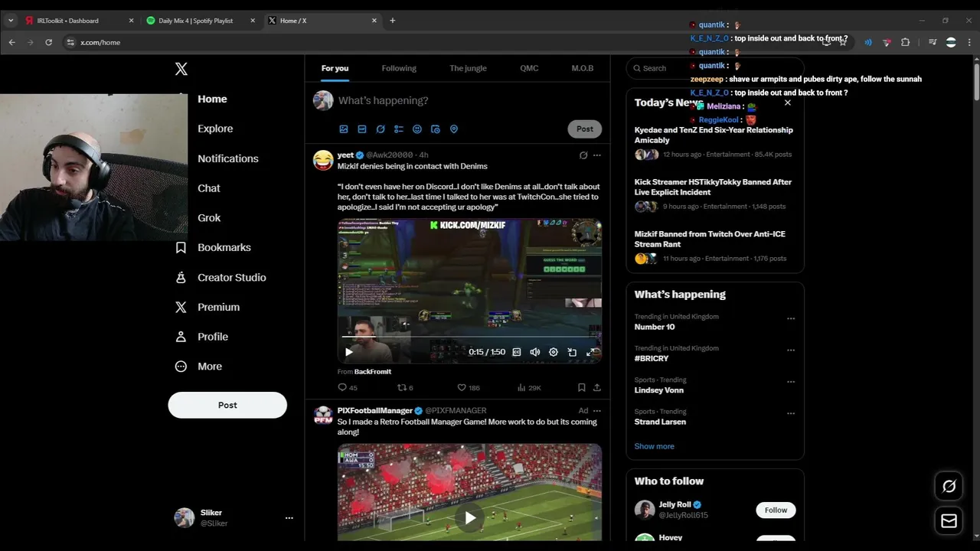The image size is (980, 551).
Task: Open Bookmarks from the sidebar
Action: pyautogui.click(x=214, y=247)
